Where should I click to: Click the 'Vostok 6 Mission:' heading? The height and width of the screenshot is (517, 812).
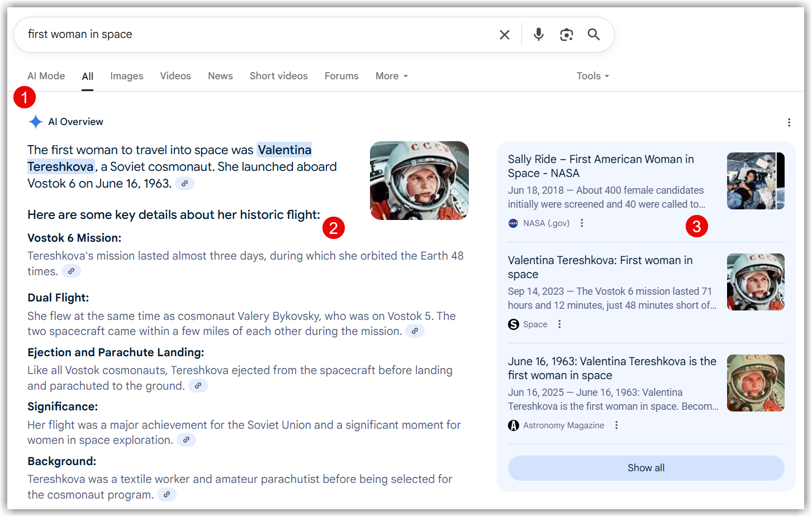[74, 238]
